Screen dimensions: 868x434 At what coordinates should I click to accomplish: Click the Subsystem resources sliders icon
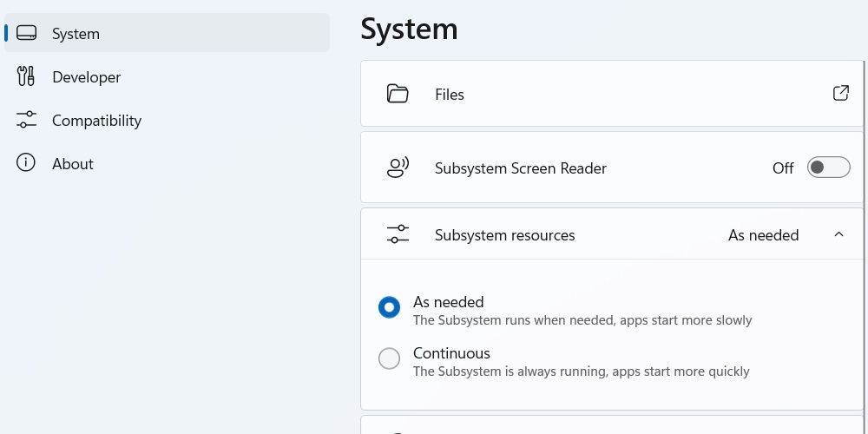point(398,234)
